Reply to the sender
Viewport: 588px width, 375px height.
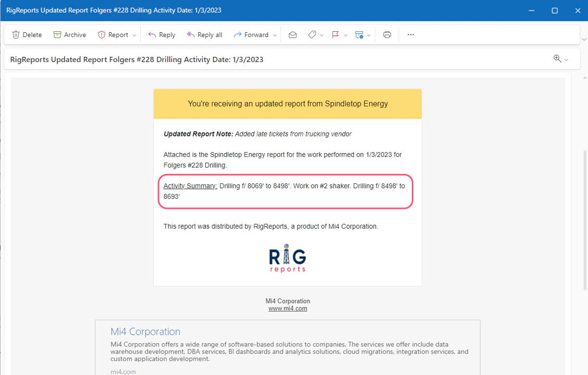[162, 34]
